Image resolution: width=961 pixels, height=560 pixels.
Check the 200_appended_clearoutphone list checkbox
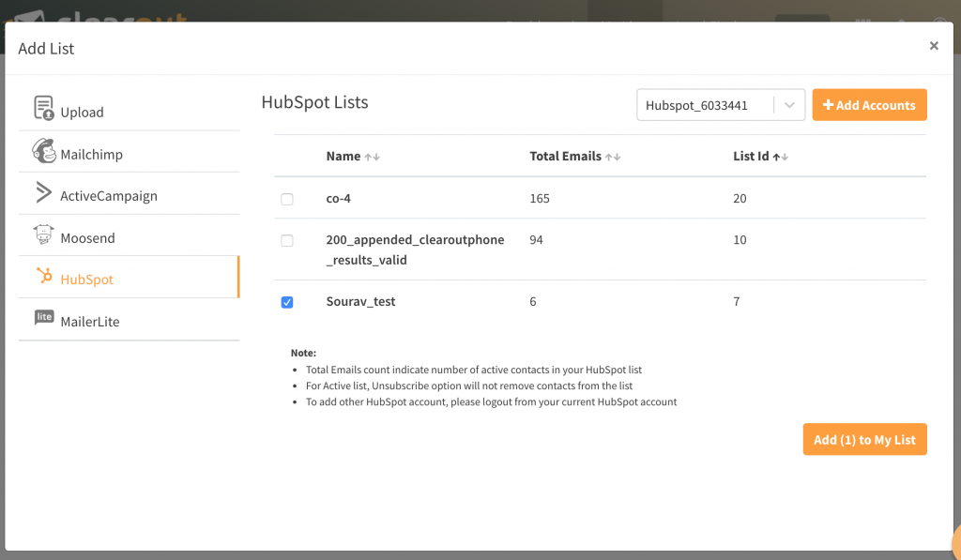[x=287, y=241]
